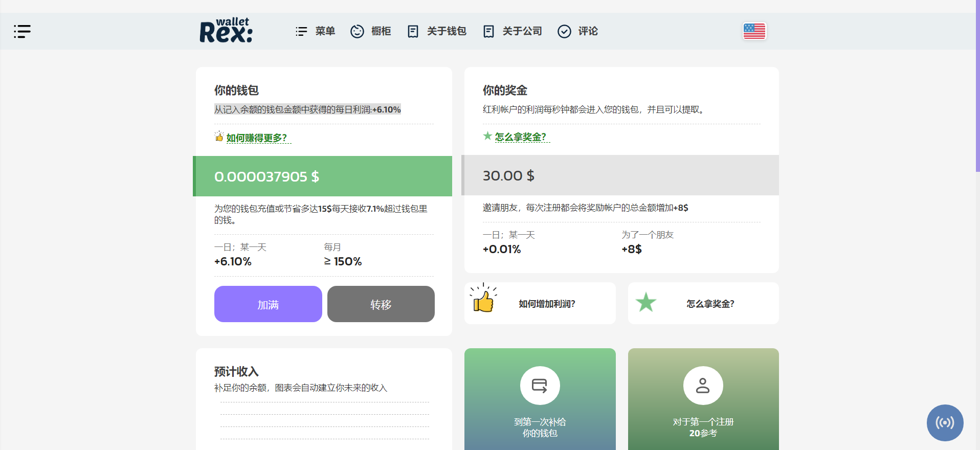Image resolution: width=980 pixels, height=450 pixels.
Task: Open the 评论 reviews page
Action: click(x=577, y=31)
